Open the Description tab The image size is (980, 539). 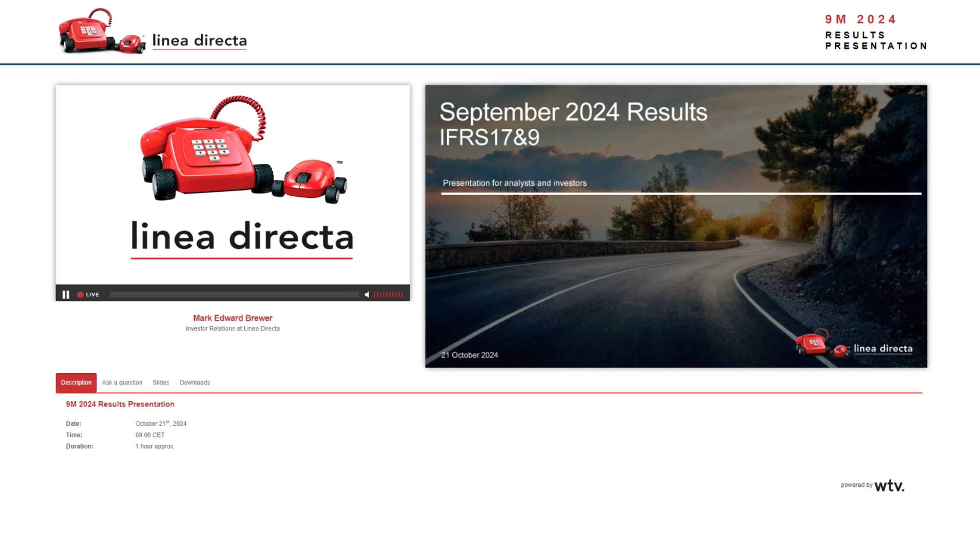[76, 382]
